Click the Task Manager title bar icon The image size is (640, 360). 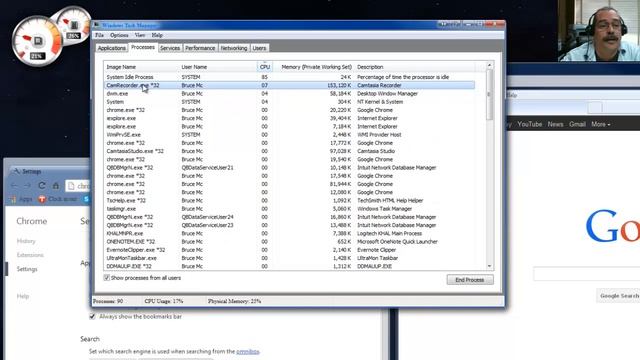97,25
